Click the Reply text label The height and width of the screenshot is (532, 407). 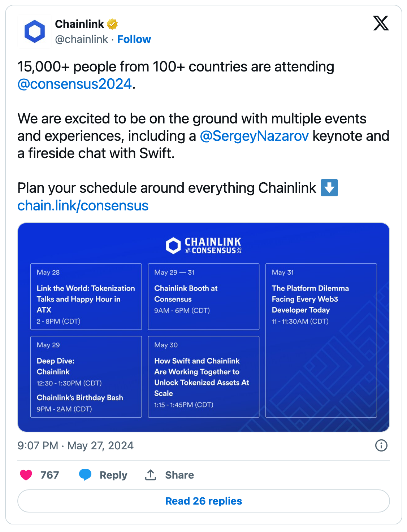pos(113,475)
